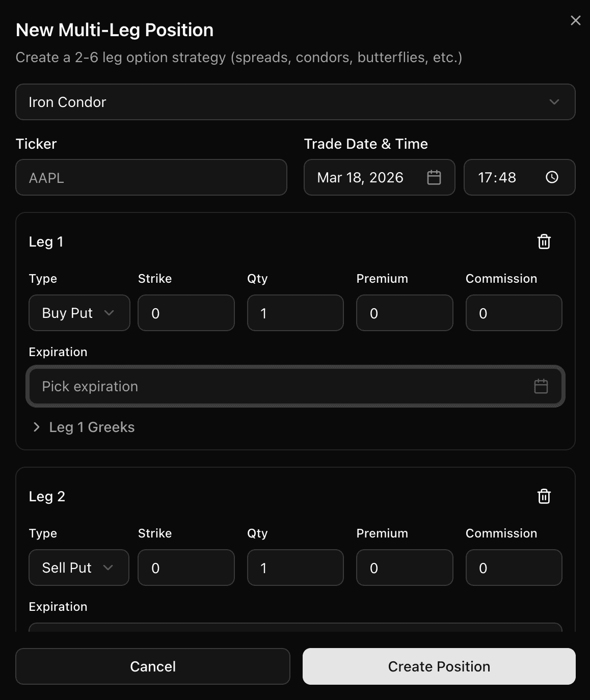Click the Leg 2 Commission field
This screenshot has width=590, height=700.
tap(514, 568)
